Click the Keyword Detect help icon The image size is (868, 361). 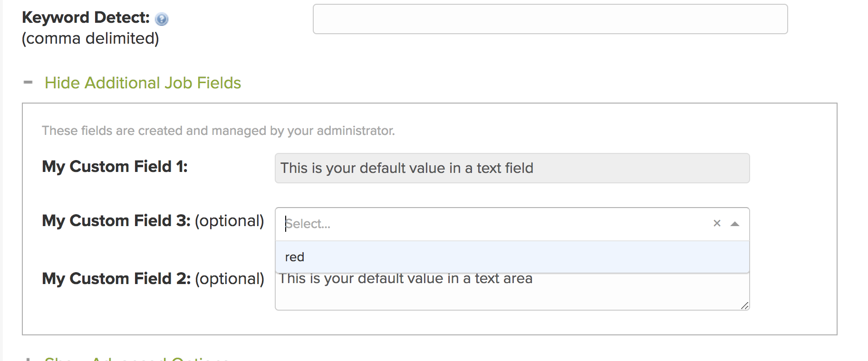[x=162, y=19]
